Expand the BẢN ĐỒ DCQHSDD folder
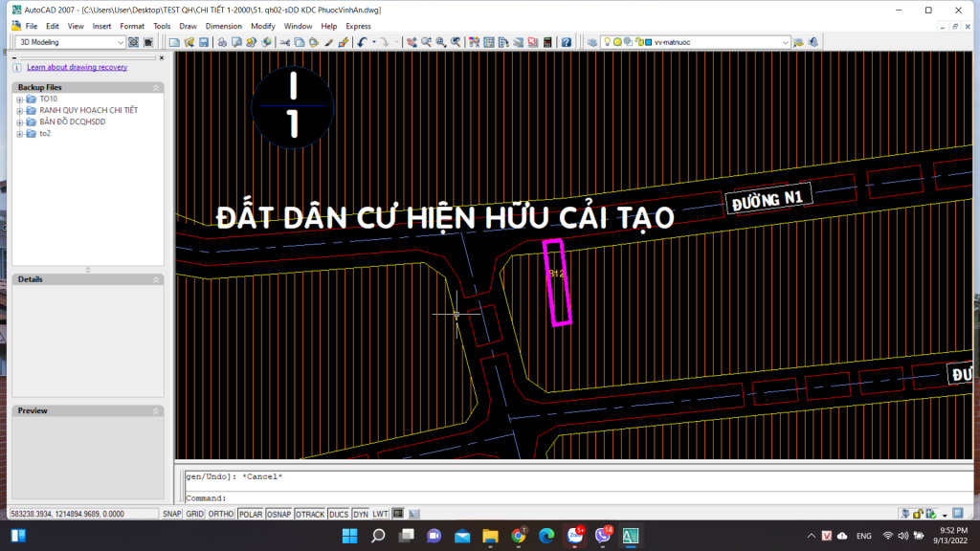The image size is (980, 551). click(x=20, y=122)
